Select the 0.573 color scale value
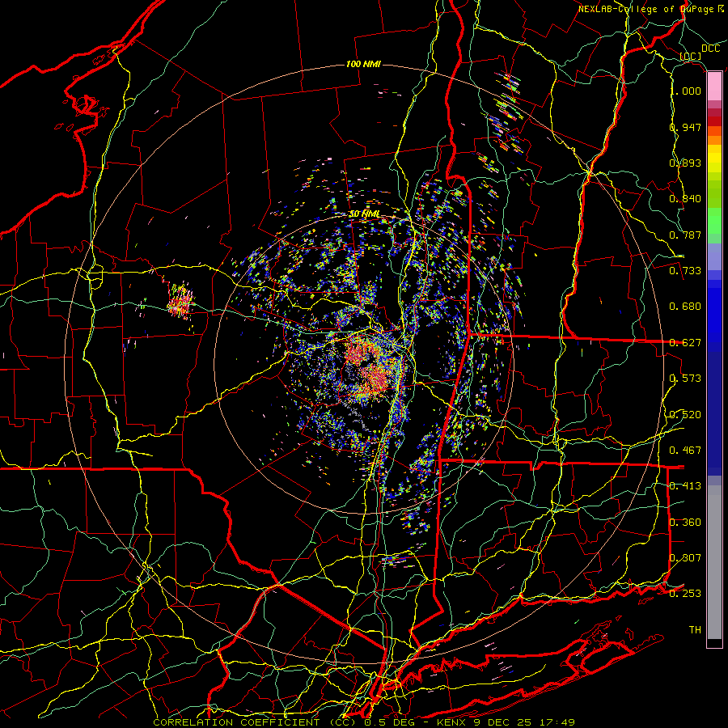Viewport: 728px width, 728px height. [x=685, y=379]
